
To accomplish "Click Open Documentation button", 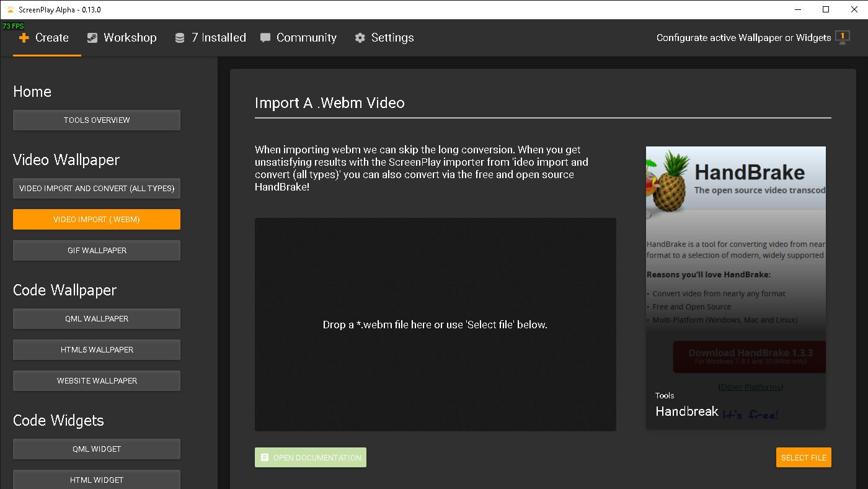I will click(x=311, y=457).
